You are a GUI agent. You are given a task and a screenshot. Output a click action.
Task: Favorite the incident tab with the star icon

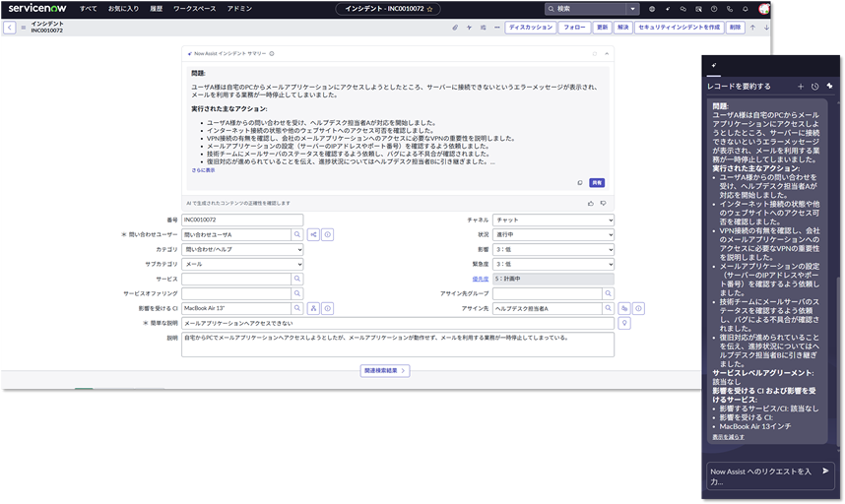(430, 9)
